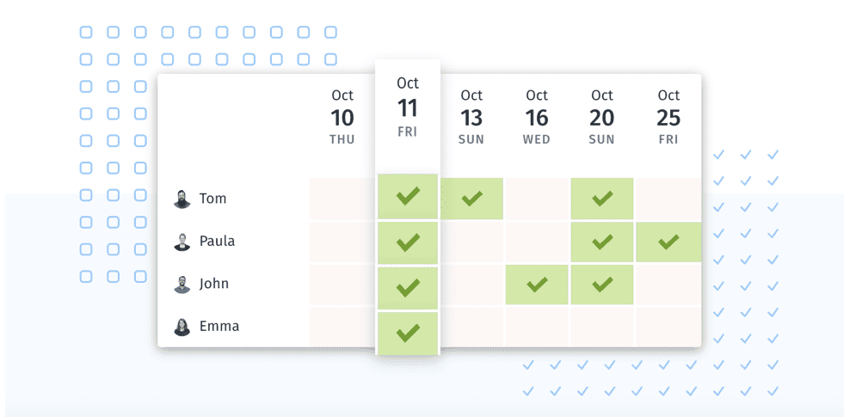Select the Oct 11 FRI column header
The width and height of the screenshot is (868, 417).
pos(408,108)
